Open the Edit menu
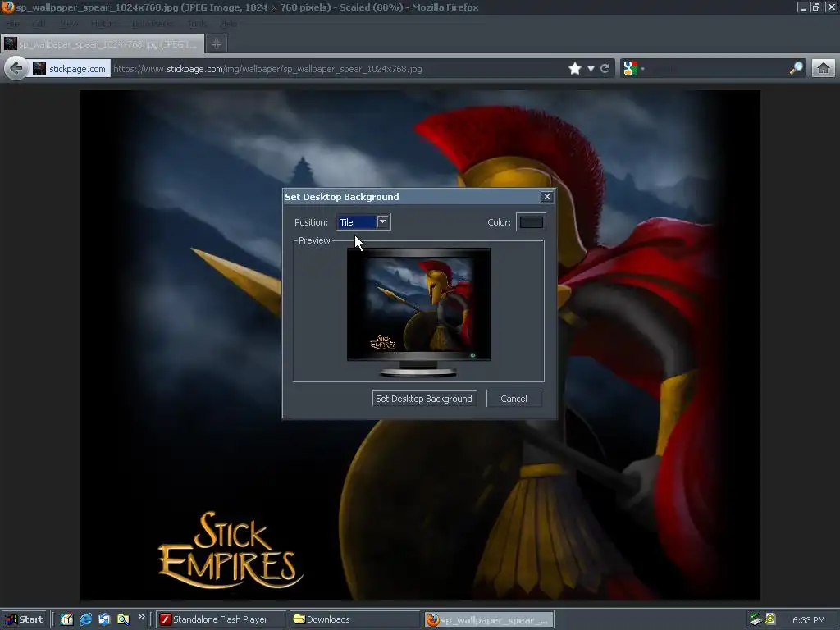 click(x=39, y=24)
